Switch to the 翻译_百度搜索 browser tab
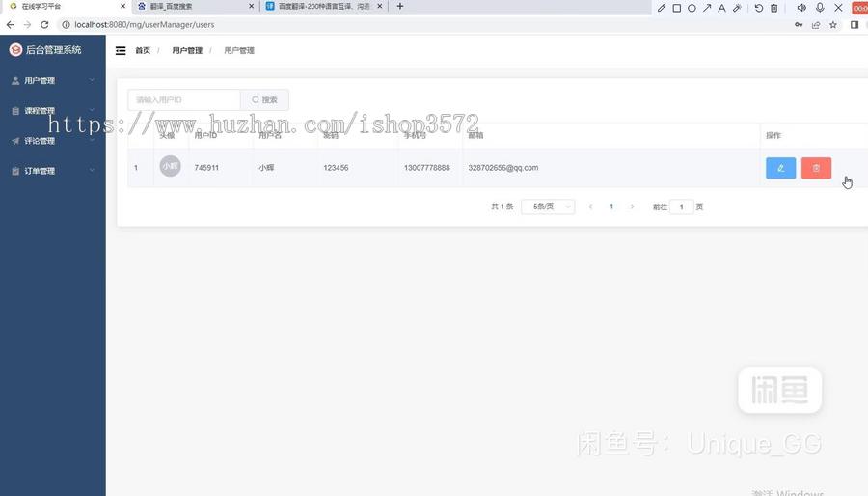 pyautogui.click(x=194, y=6)
